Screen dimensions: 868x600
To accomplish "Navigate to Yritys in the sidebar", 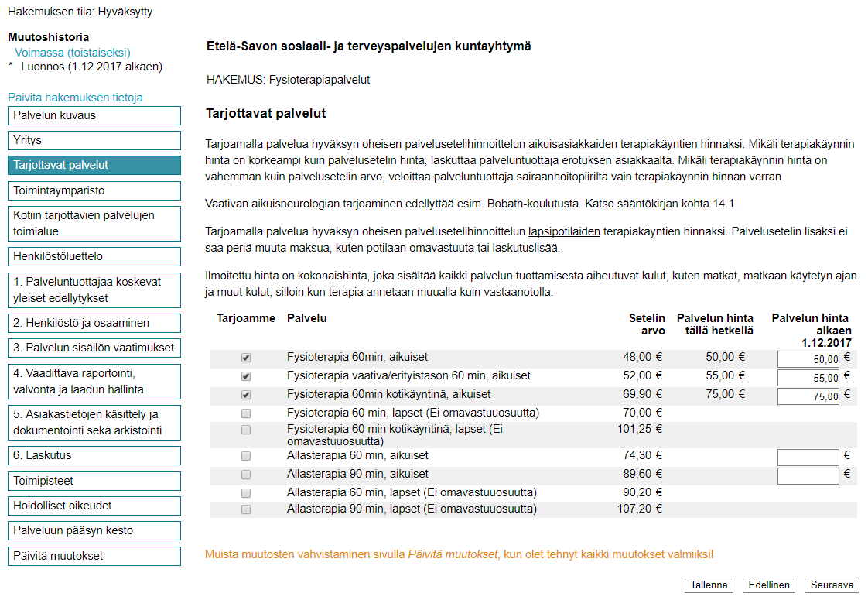I will click(x=94, y=141).
